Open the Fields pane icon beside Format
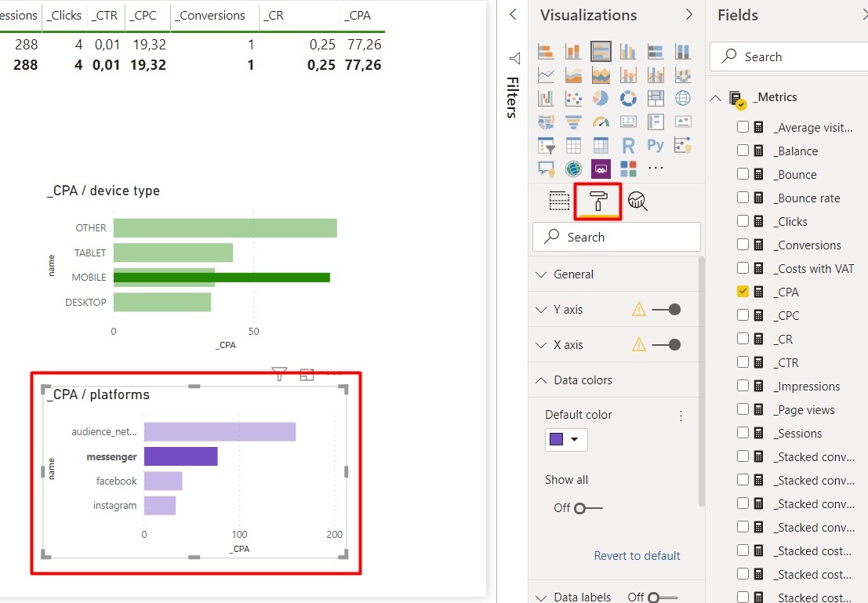This screenshot has height=603, width=868. tap(559, 201)
